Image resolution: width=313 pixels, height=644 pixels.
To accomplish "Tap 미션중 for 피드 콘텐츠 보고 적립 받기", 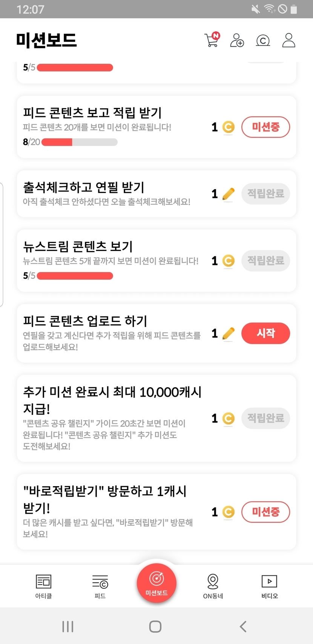I will (x=265, y=127).
